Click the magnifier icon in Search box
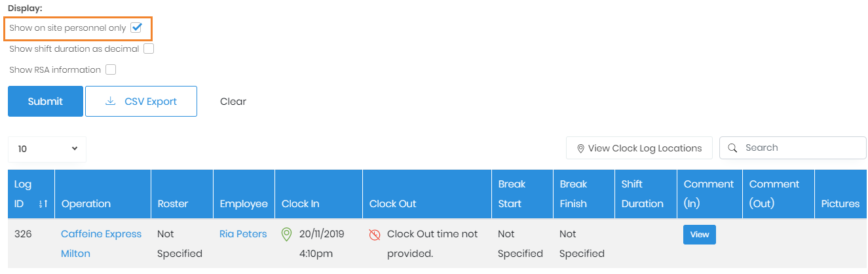The width and height of the screenshot is (868, 274). pos(733,148)
